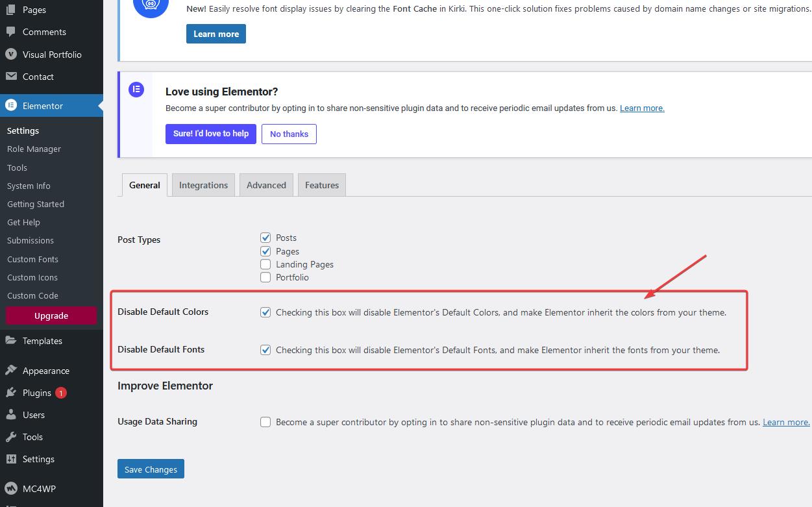Image resolution: width=812 pixels, height=507 pixels.
Task: Open Elementor Tools submenu item
Action: pos(17,167)
